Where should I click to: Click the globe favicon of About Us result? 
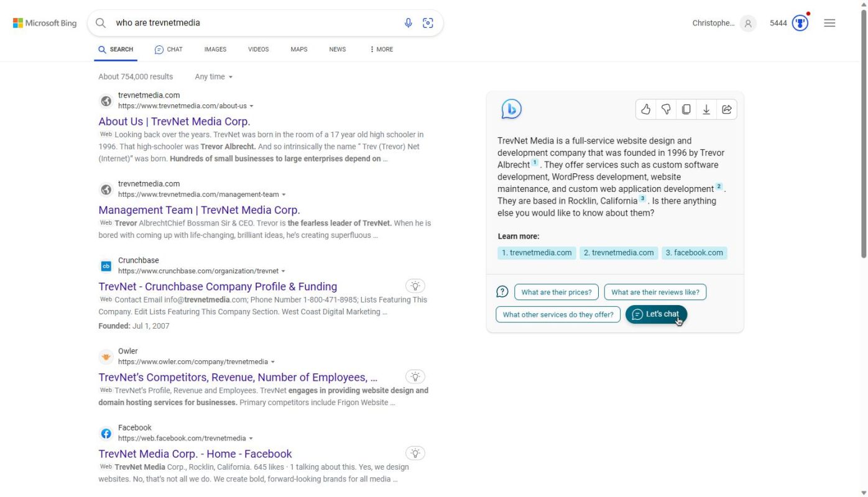[106, 101]
